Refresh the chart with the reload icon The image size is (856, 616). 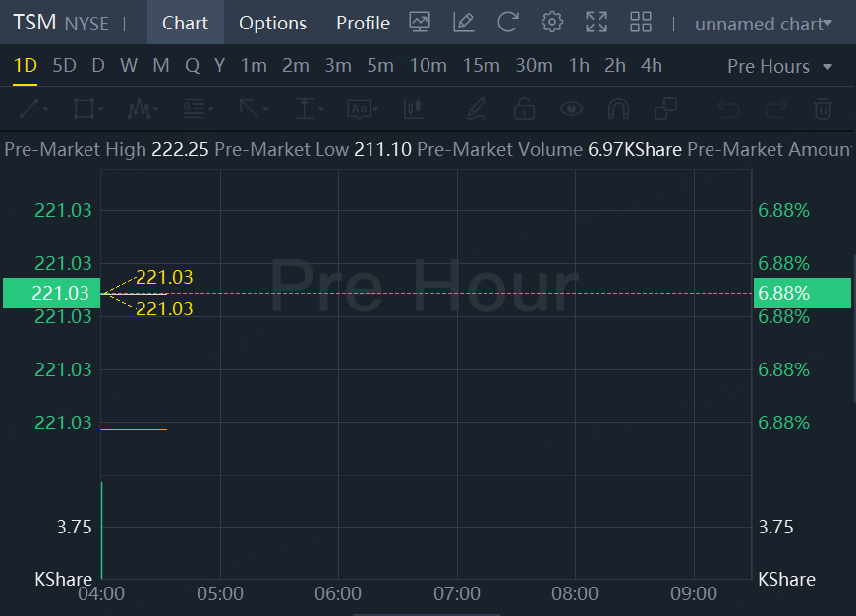point(508,22)
